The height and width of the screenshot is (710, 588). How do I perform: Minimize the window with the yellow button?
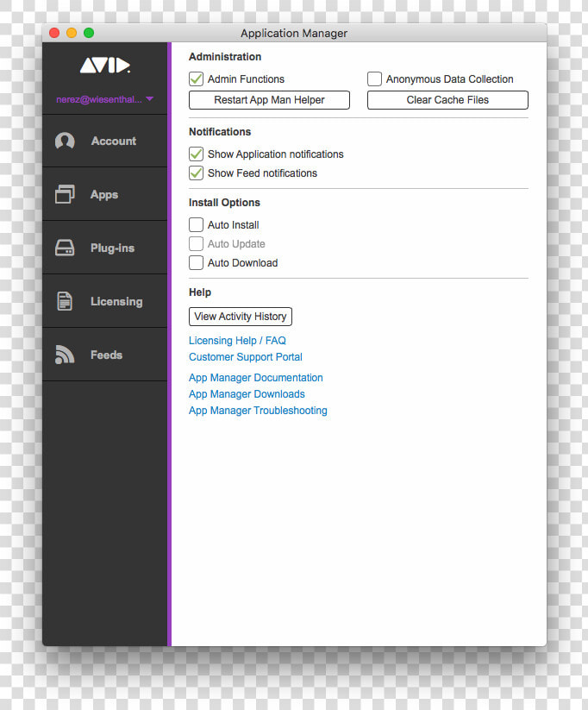(72, 33)
